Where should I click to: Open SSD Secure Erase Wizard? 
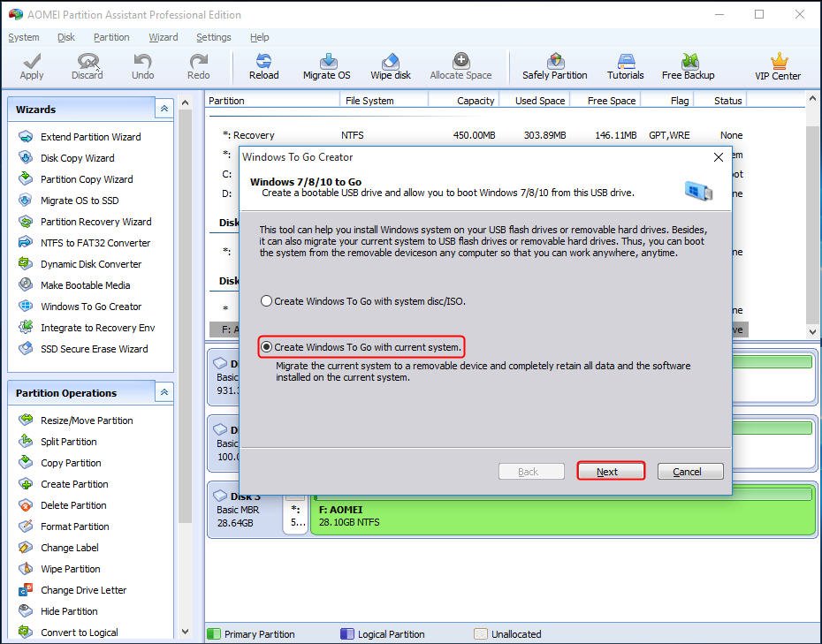coord(95,349)
